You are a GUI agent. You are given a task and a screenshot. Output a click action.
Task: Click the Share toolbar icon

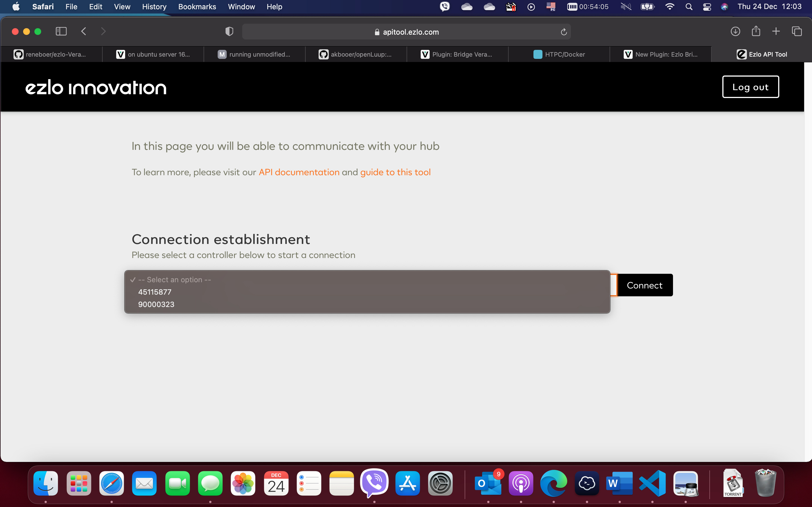click(756, 32)
